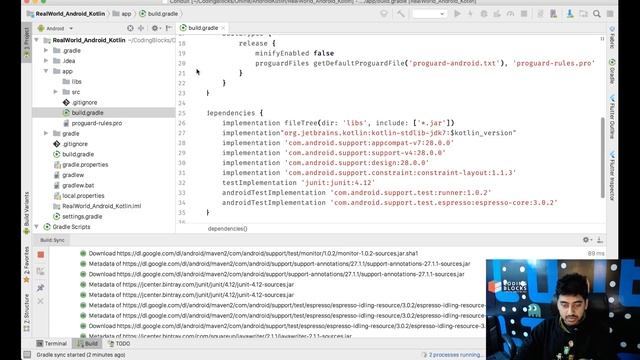Collapse the RealWorld_Android_Kotlin root node
Image resolution: width=640 pixels, height=360 pixels.
point(37,40)
